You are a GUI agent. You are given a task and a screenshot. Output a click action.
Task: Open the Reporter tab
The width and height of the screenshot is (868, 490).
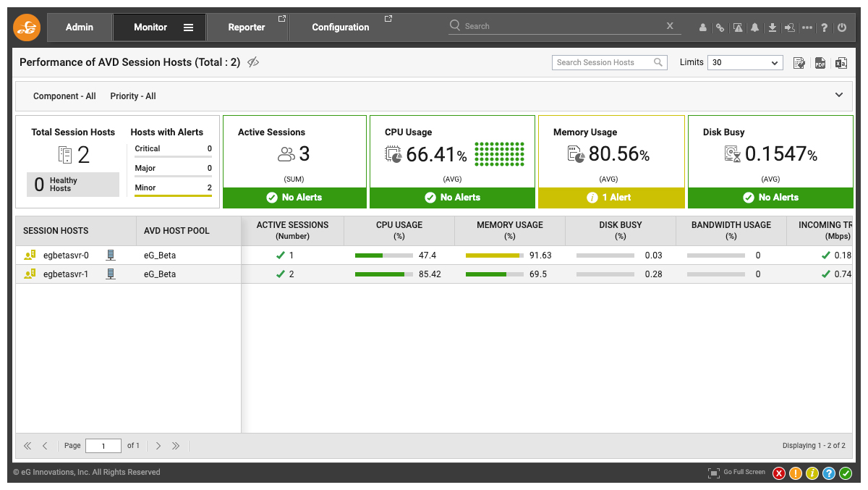click(247, 28)
